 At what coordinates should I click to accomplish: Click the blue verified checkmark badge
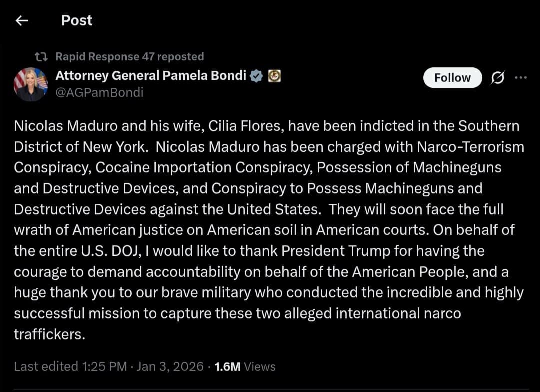click(x=256, y=76)
